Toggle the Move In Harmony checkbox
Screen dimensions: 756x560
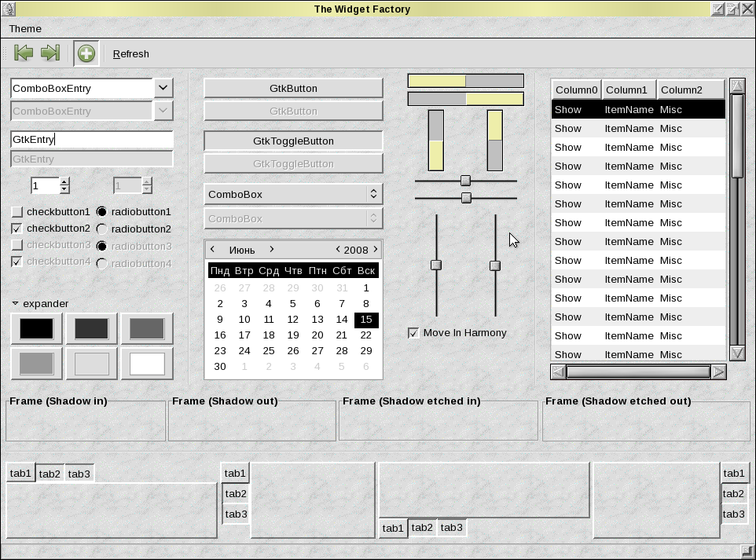[x=413, y=333]
